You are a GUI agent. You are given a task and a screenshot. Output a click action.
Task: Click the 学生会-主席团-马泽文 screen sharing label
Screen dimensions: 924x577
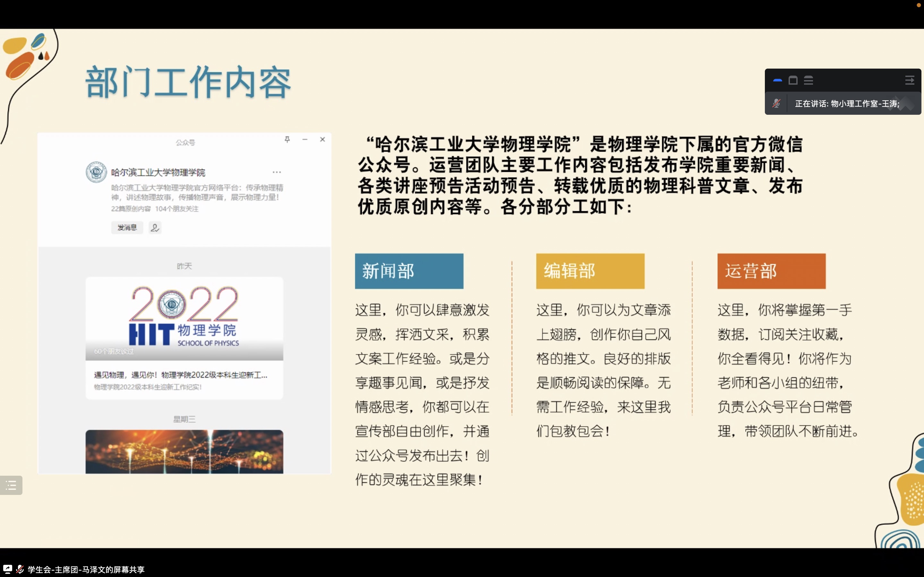86,570
